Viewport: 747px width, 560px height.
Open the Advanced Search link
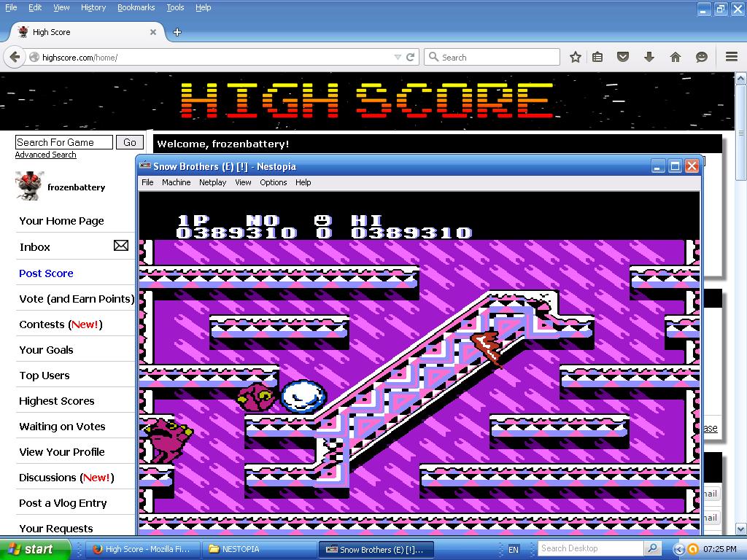[x=46, y=155]
